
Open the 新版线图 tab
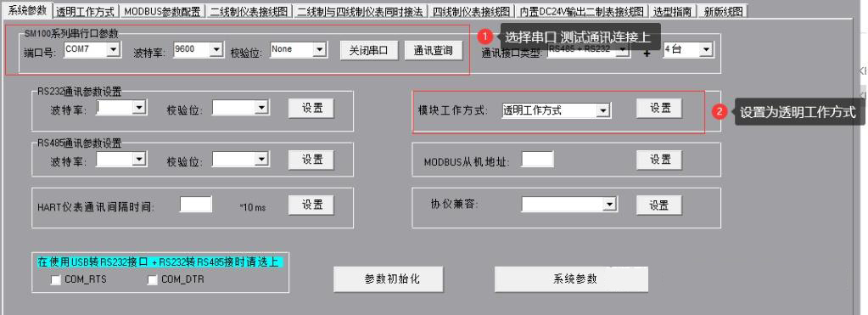point(722,12)
